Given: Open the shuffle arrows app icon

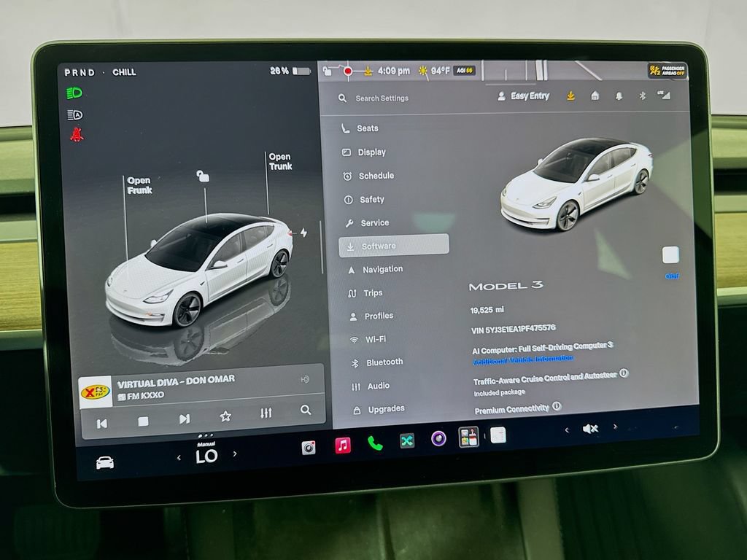Looking at the screenshot, I should tap(407, 441).
